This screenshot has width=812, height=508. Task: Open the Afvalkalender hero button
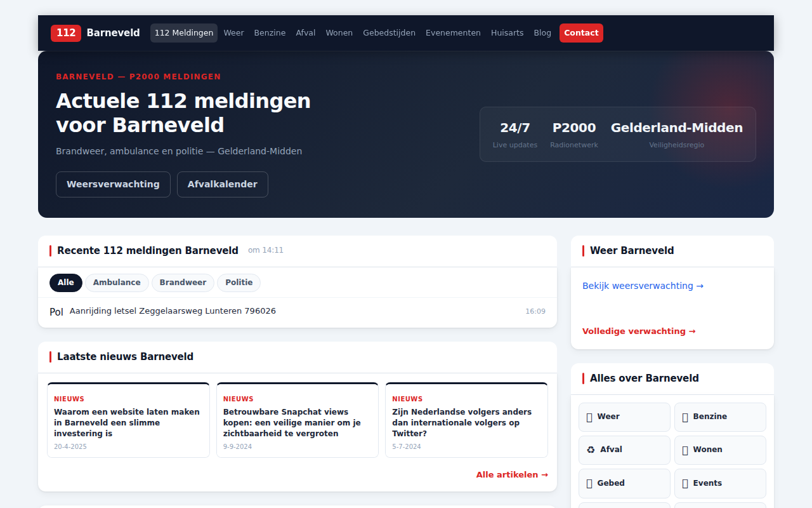223,184
